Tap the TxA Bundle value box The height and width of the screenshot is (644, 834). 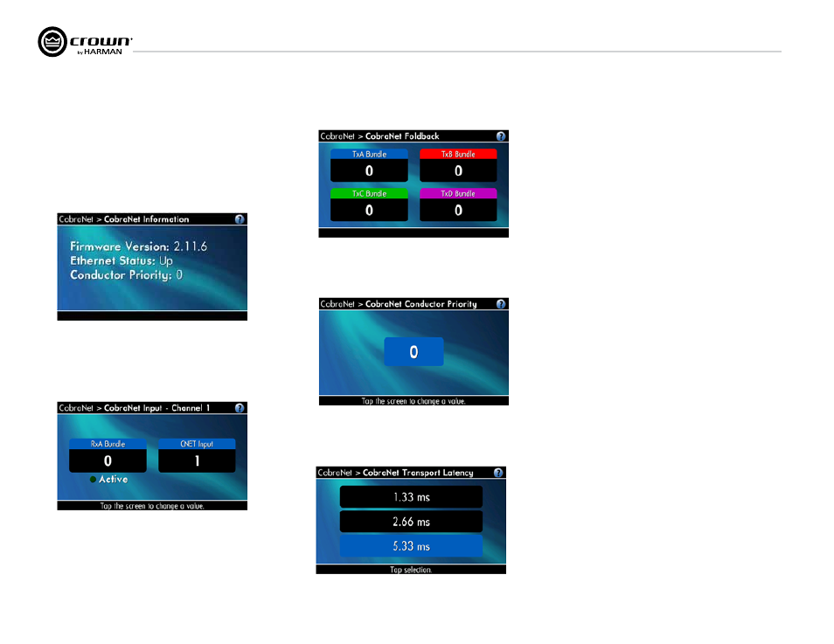coord(369,170)
